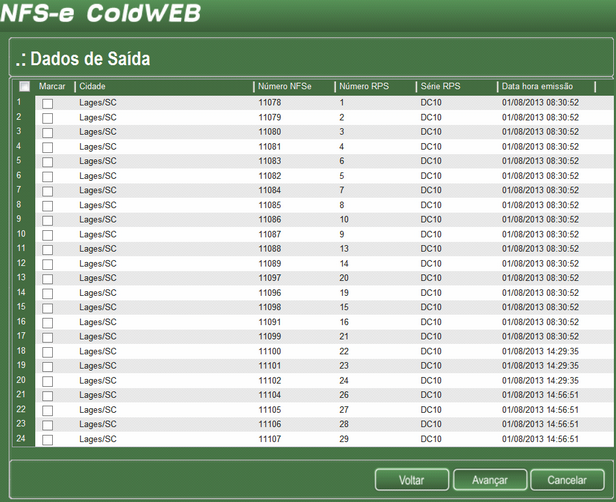The height and width of the screenshot is (502, 616).
Task: Click the Marcar column header
Action: [52, 87]
